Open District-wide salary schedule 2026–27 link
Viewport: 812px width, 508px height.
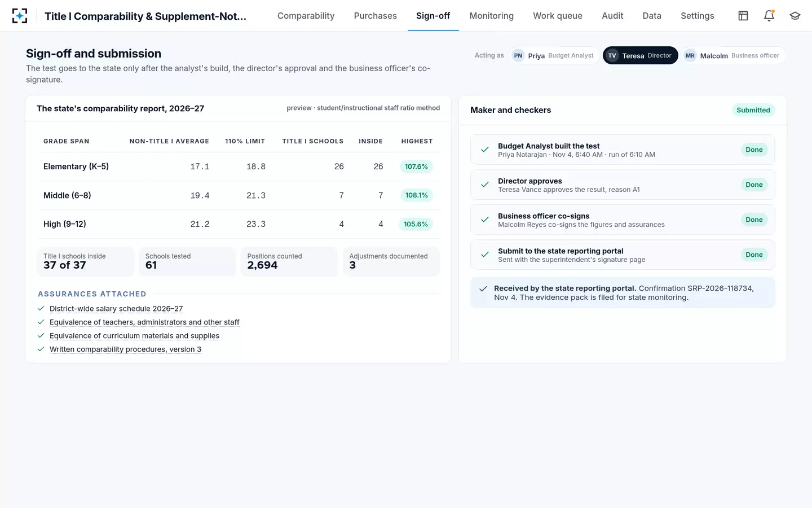pos(116,309)
